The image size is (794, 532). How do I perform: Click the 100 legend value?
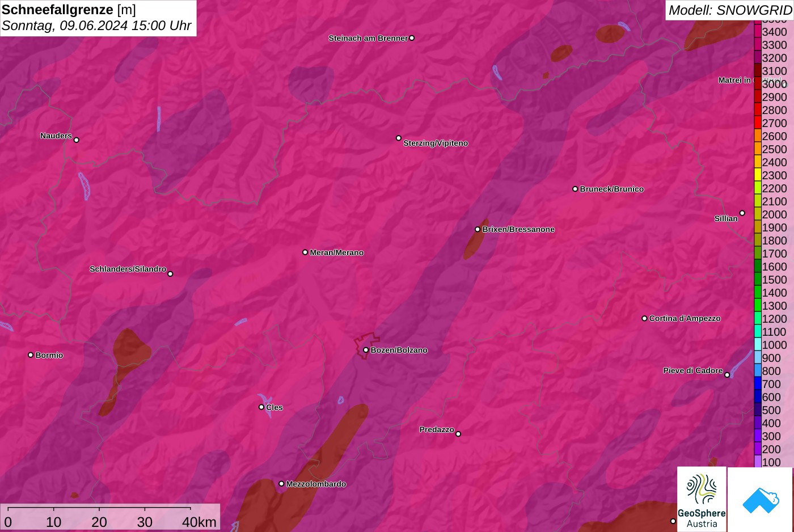coord(771,462)
